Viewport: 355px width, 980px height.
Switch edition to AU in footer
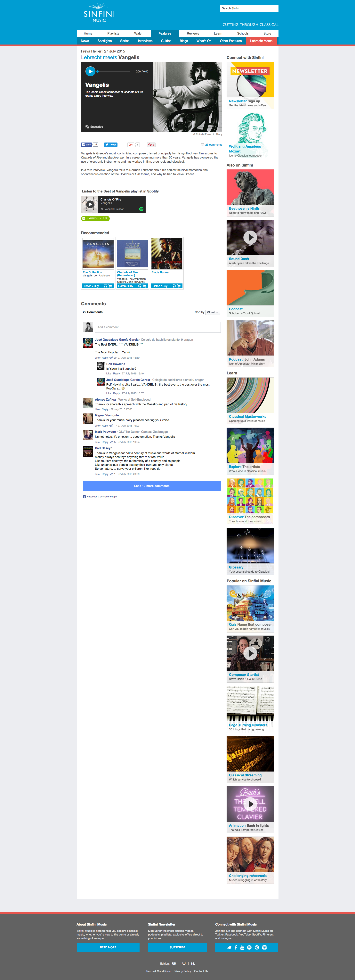pos(183,964)
